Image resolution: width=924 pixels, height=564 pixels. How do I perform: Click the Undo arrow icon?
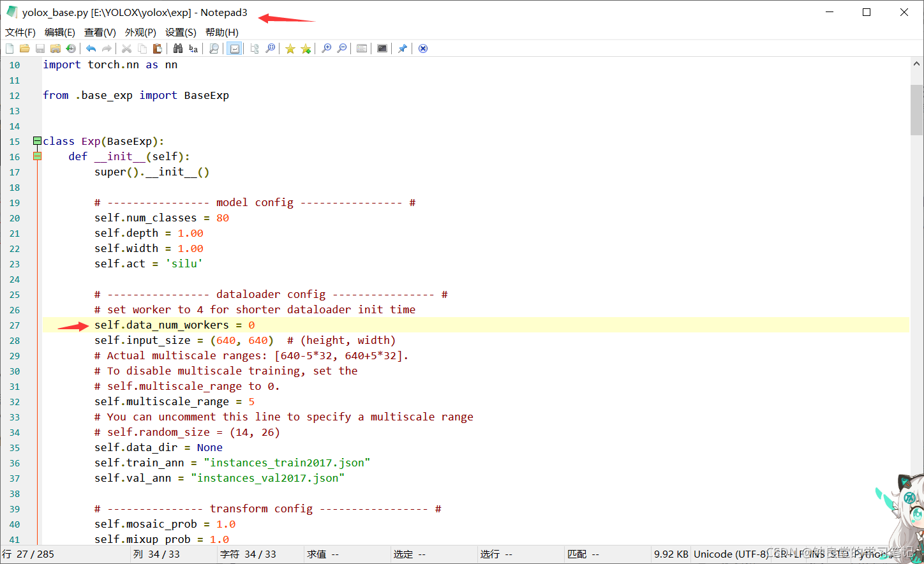coord(91,48)
